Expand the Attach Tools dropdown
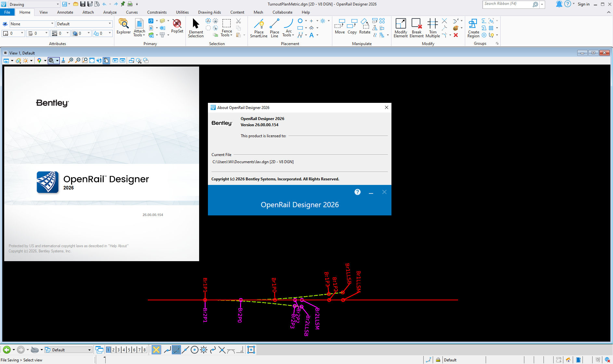This screenshot has width=613, height=364. coord(139,33)
